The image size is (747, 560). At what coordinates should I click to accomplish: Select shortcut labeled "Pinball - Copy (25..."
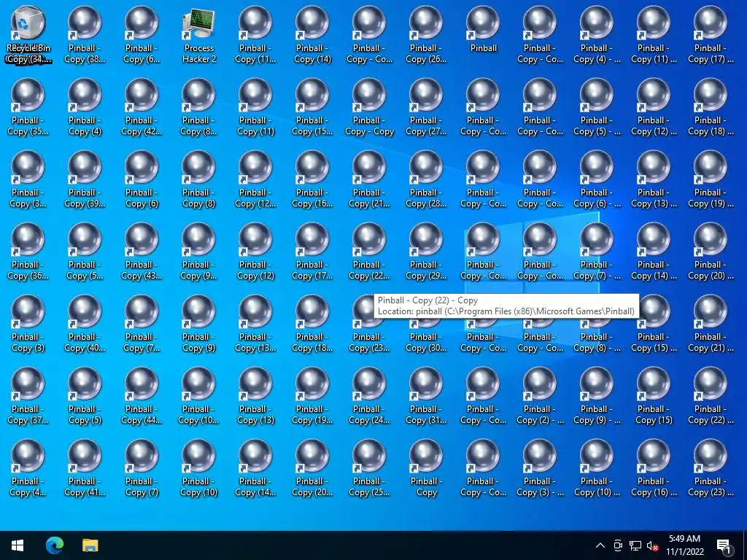[x=369, y=469]
